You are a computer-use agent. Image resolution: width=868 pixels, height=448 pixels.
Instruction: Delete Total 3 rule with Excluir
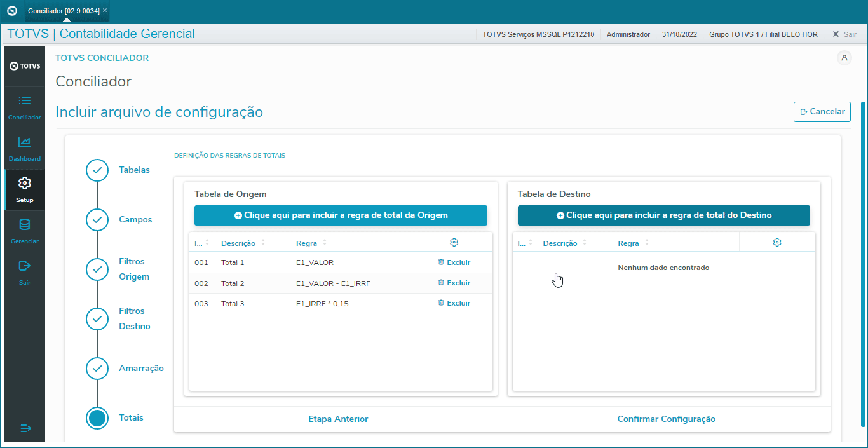[454, 303]
